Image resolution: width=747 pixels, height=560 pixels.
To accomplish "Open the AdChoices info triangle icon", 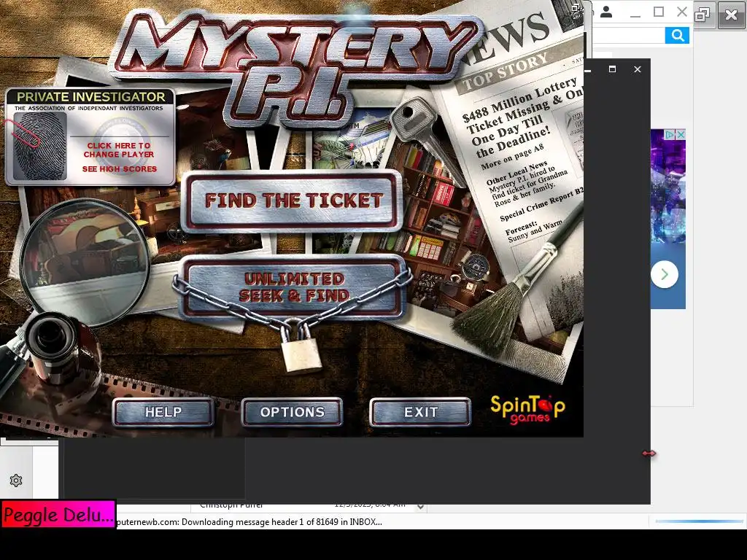I will [670, 135].
